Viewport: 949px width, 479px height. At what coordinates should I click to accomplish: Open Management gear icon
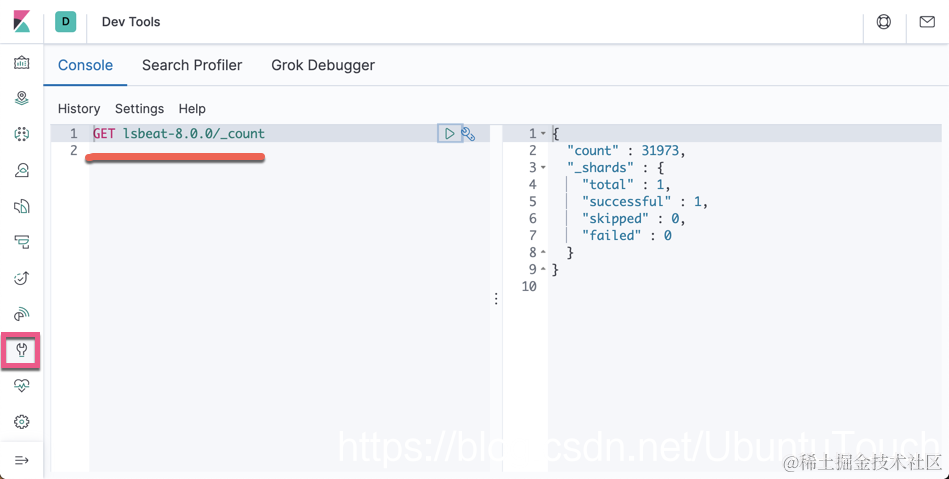tap(21, 421)
